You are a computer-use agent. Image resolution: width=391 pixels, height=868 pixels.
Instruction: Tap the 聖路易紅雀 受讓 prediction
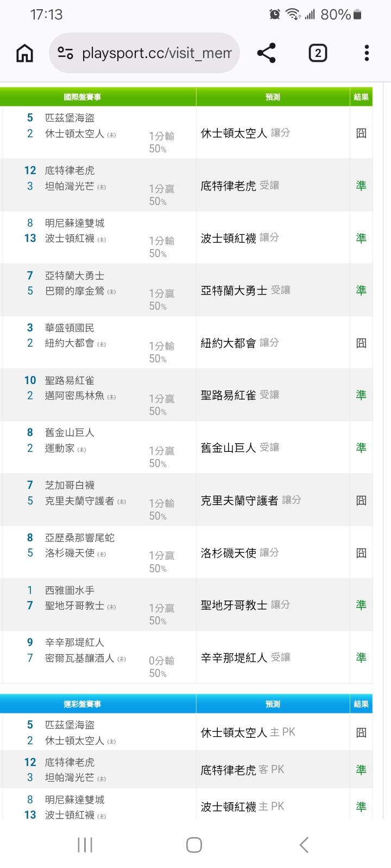pyautogui.click(x=239, y=395)
